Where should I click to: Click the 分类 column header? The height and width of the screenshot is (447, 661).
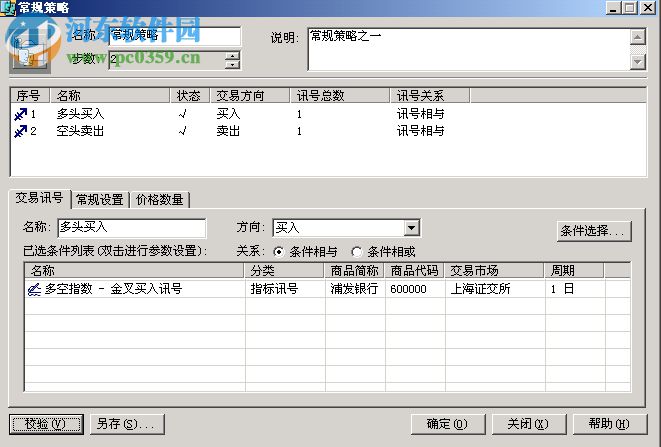click(285, 270)
